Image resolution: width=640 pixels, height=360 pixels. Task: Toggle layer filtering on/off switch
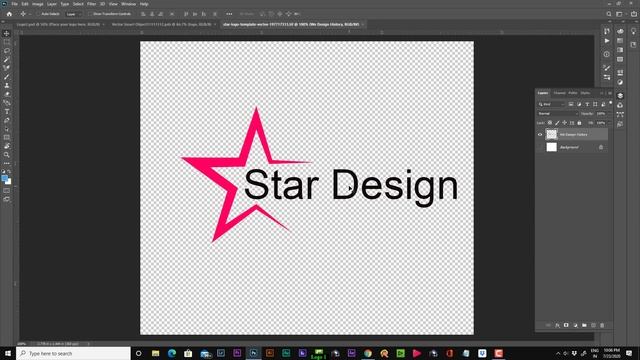pyautogui.click(x=611, y=103)
